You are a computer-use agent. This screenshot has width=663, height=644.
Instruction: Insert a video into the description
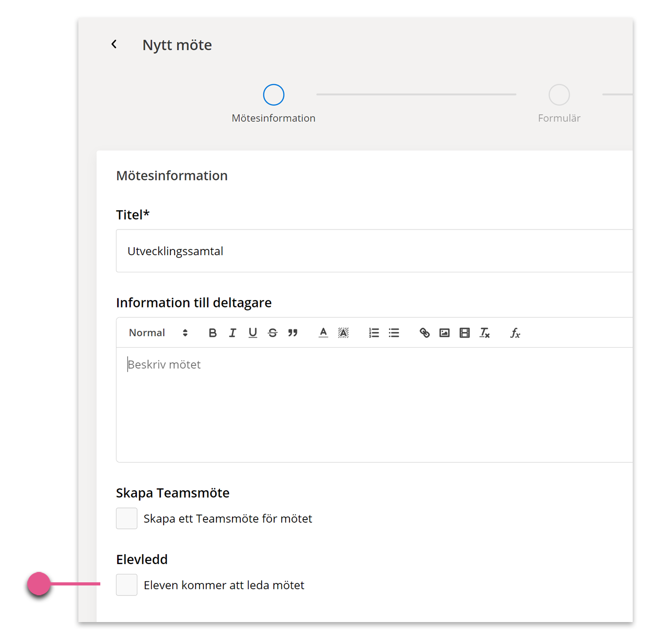[x=464, y=333]
